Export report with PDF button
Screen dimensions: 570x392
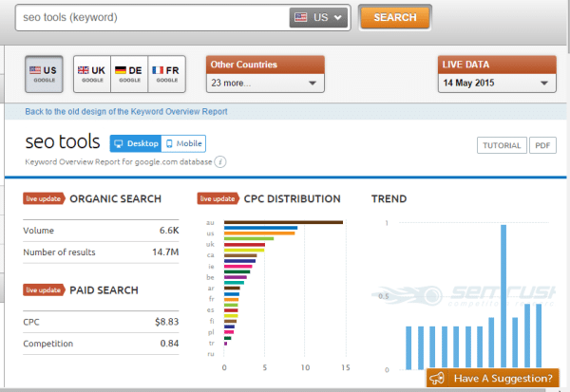coord(542,145)
